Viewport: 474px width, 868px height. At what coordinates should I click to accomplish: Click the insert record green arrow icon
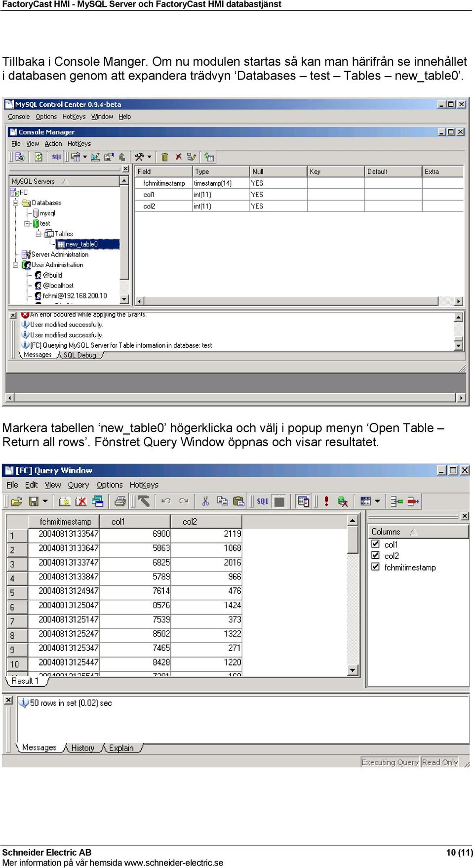(x=397, y=501)
